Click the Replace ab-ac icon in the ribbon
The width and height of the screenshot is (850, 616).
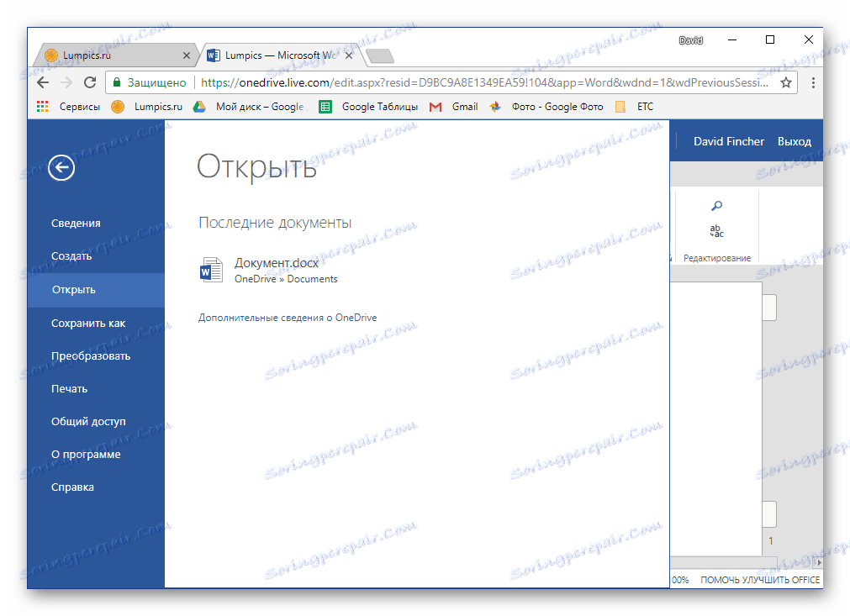click(716, 231)
